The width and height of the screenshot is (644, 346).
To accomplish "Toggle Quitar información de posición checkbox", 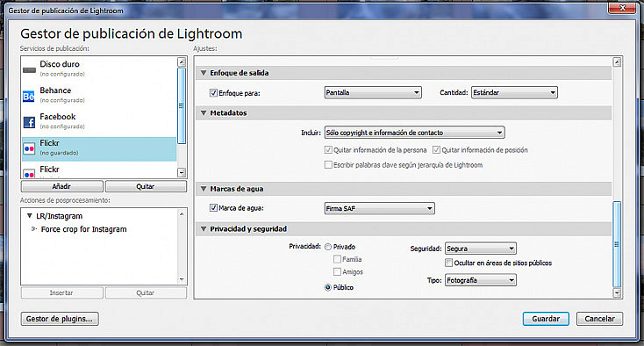I will (x=436, y=150).
